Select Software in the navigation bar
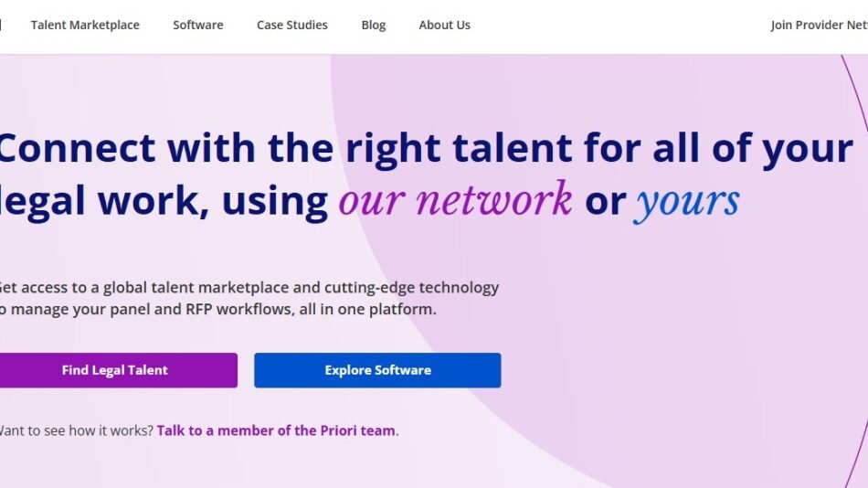868x488 pixels. point(198,26)
